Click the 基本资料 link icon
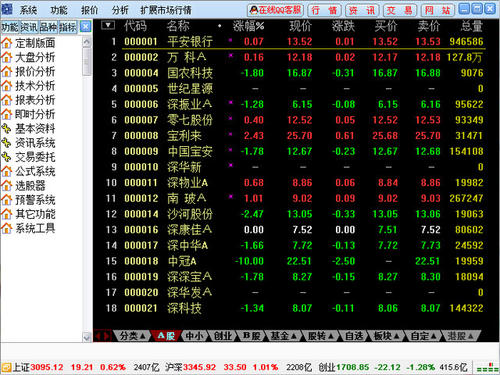The image size is (500, 375). (6, 129)
